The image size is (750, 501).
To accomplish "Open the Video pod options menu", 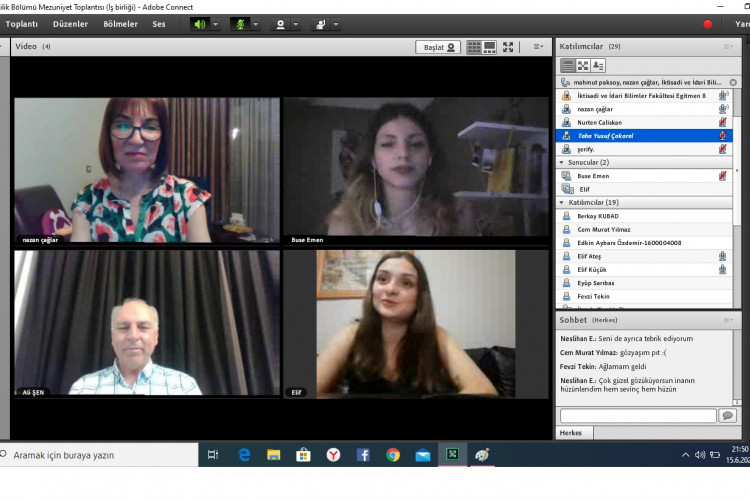I will click(x=538, y=47).
